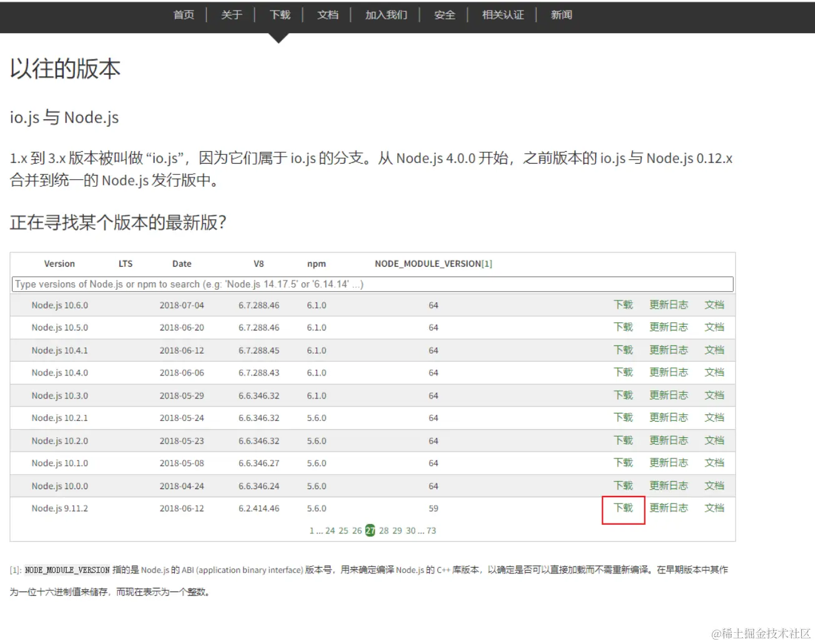The width and height of the screenshot is (815, 644).
Task: Open 文档 for Node.js 10.0.0
Action: [714, 486]
